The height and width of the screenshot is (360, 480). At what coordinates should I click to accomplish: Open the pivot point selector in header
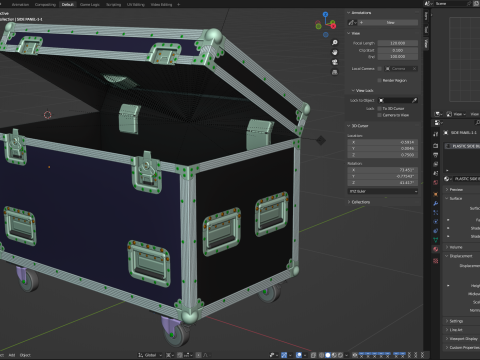click(x=169, y=355)
